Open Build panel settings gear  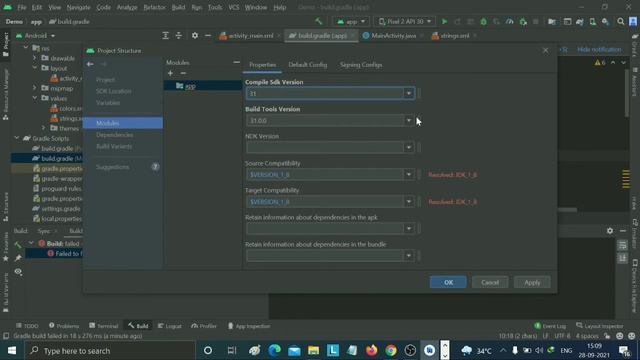(609, 231)
